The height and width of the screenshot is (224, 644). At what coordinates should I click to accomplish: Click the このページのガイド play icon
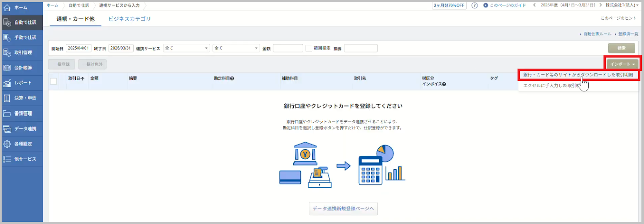[485, 5]
